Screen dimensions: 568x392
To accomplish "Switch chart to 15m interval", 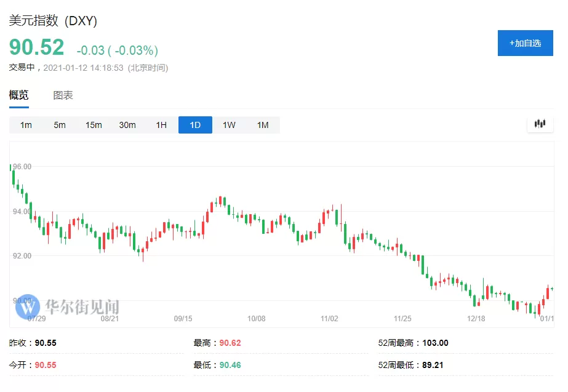I will click(94, 125).
